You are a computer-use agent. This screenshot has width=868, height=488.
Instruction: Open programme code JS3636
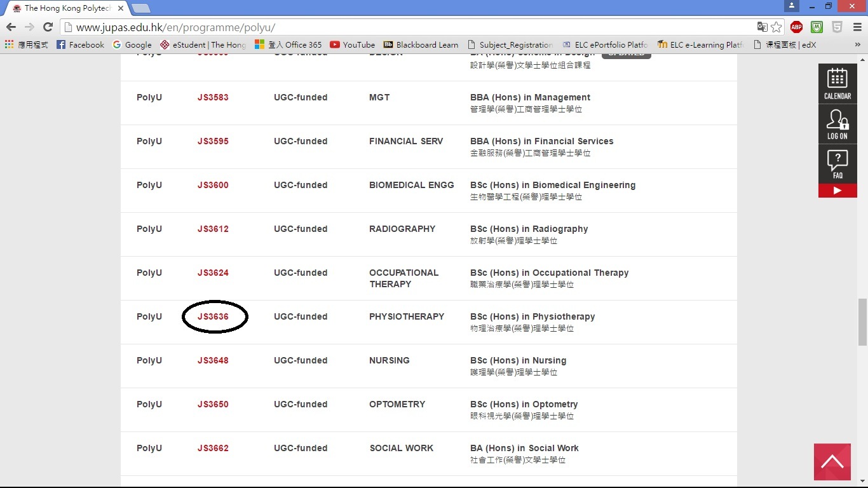213,316
